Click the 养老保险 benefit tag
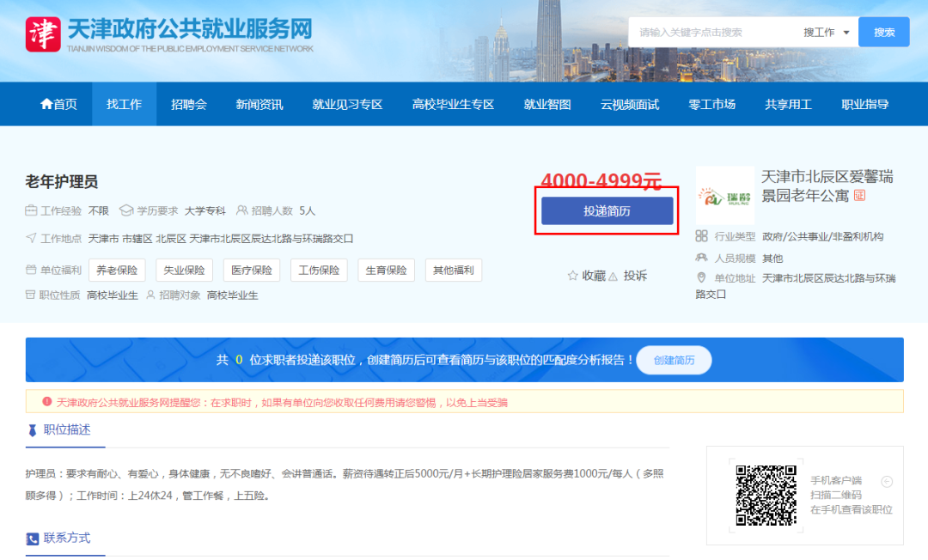 click(x=117, y=271)
